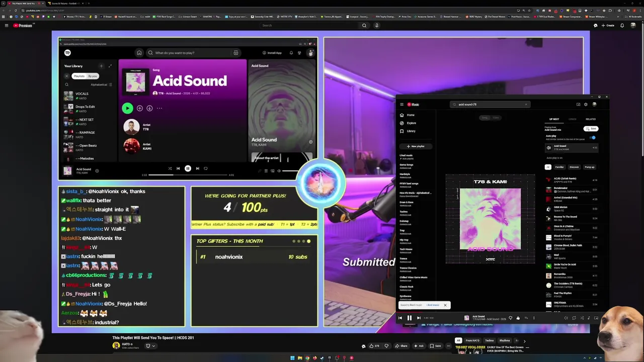This screenshot has height=362, width=644.
Task: Select the By you filter chip
Action: point(93,76)
